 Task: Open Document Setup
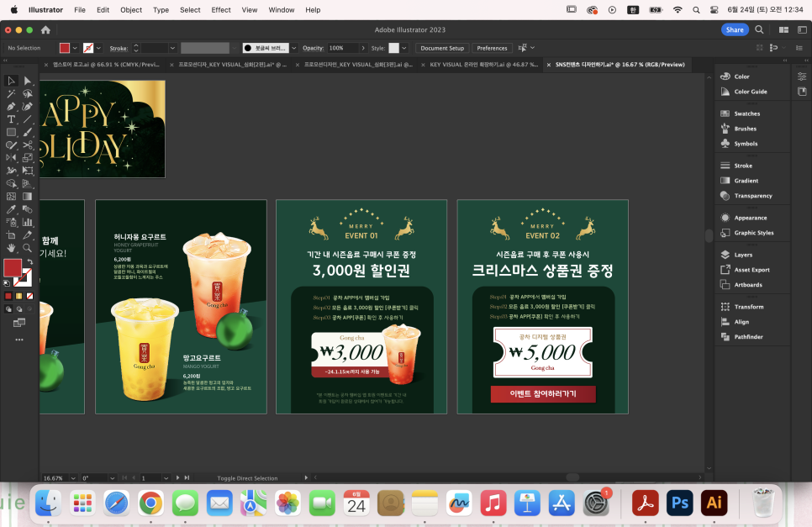click(x=442, y=48)
